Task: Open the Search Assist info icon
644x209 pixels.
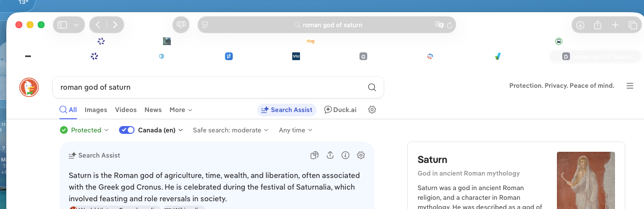Action: tap(345, 155)
